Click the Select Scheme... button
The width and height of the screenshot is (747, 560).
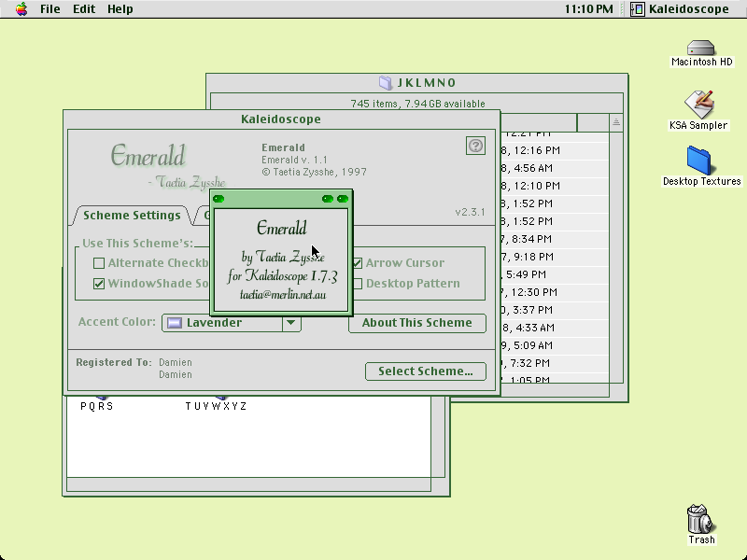(426, 371)
